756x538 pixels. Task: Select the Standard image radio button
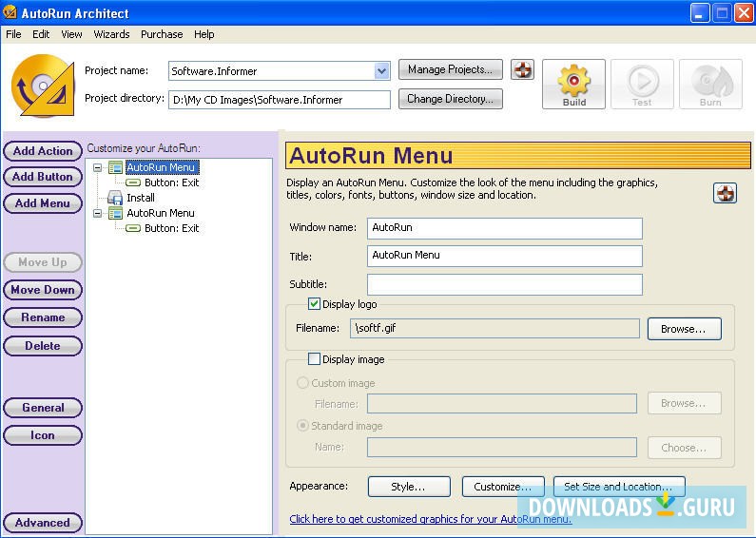(302, 426)
